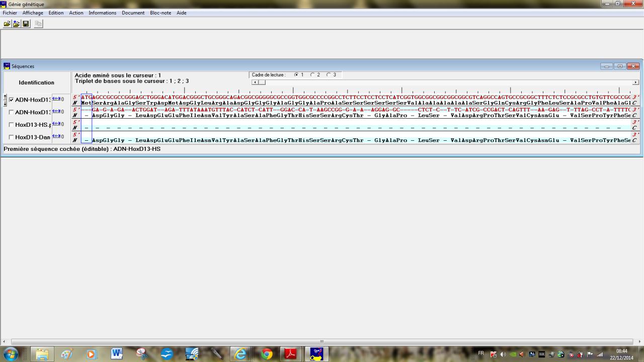This screenshot has height=362, width=644.
Task: Click the shift arrows icon of the checked ADN-HoxD13 row
Action: coord(56,99)
